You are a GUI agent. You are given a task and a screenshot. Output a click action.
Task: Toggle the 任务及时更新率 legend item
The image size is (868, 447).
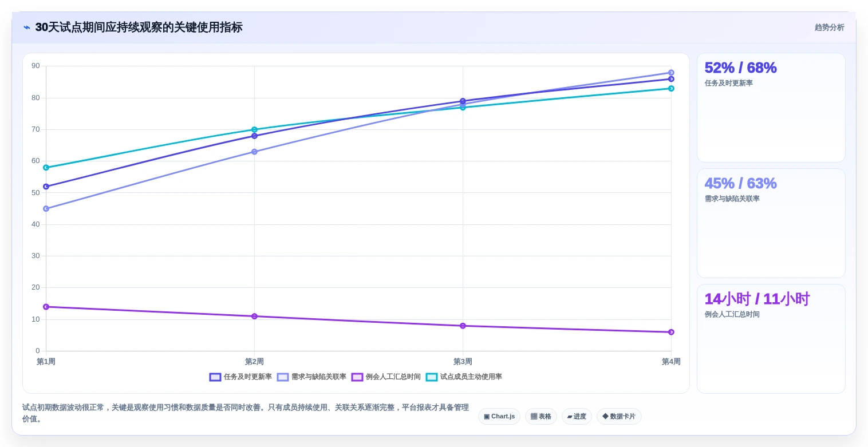click(240, 377)
